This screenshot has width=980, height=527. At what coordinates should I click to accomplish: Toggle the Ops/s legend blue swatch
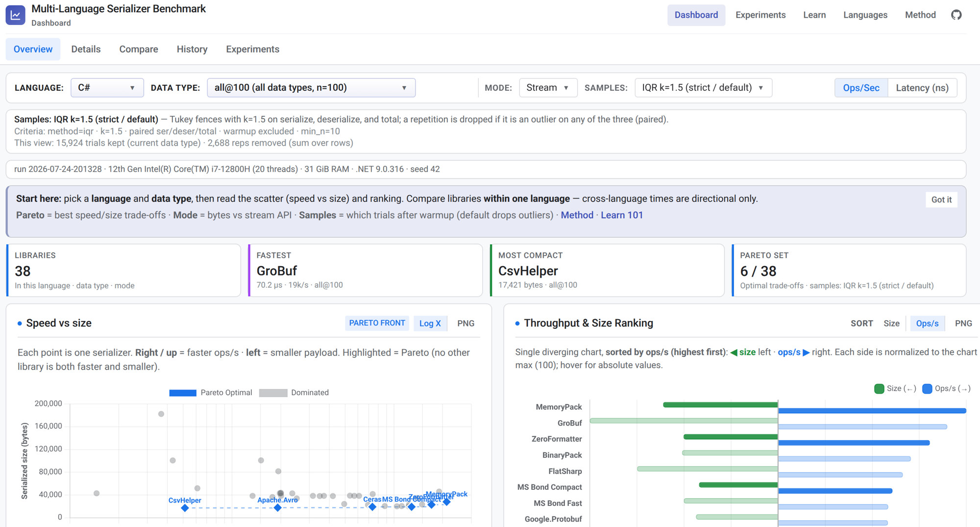927,389
